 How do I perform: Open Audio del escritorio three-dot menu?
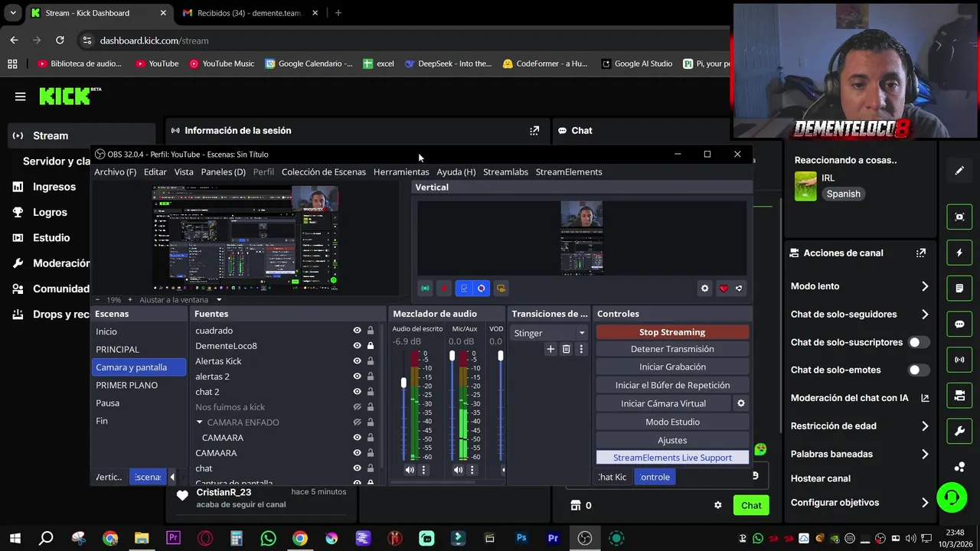[423, 470]
